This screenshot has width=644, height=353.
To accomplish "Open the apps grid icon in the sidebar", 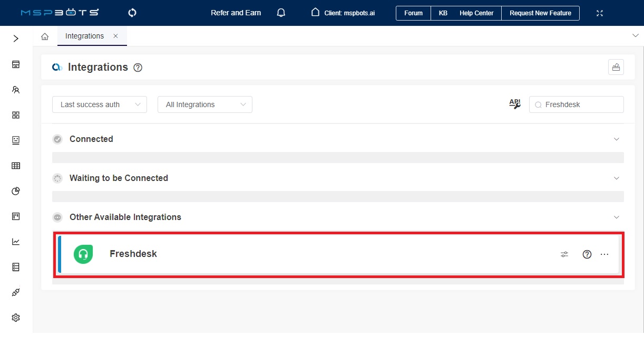I will [x=15, y=115].
